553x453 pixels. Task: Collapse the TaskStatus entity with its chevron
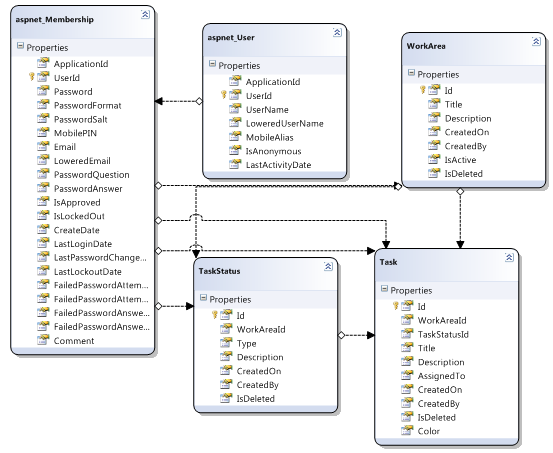[x=328, y=266]
